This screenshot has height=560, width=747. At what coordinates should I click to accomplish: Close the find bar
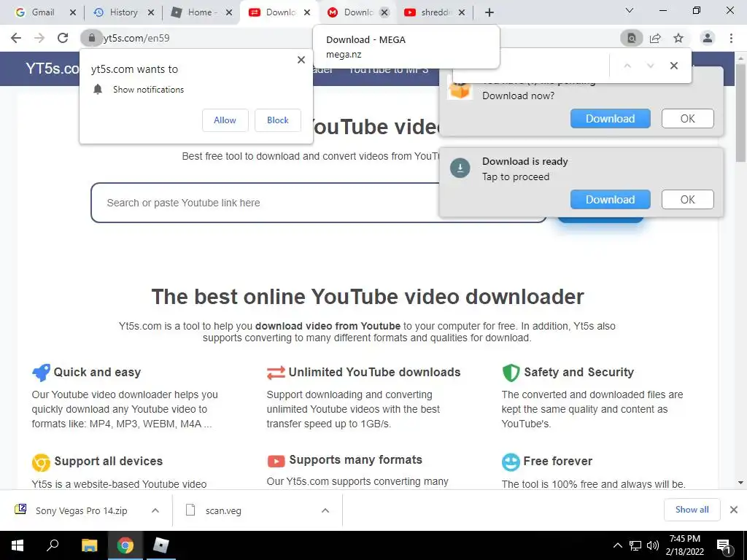(673, 66)
